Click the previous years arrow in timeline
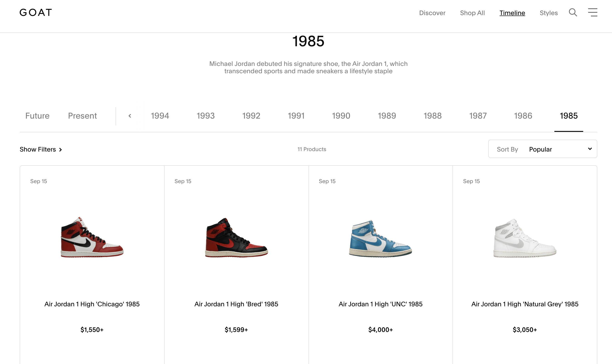The width and height of the screenshot is (612, 364). 130,116
